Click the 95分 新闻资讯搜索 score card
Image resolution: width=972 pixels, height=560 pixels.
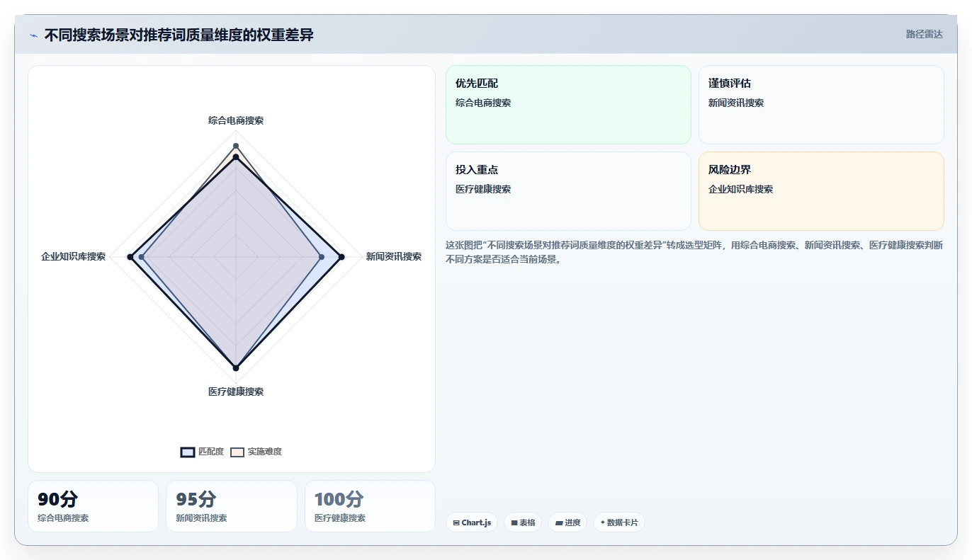232,506
